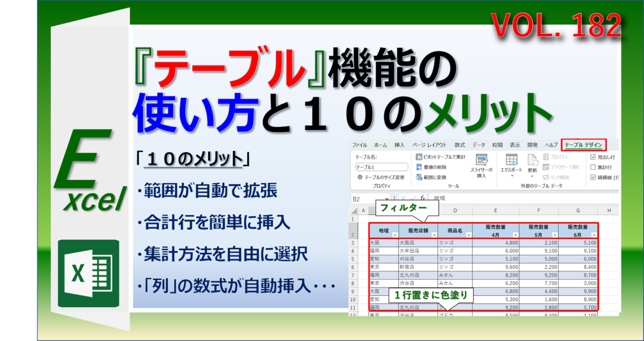Open the filter dropdown for 商品名 column
The image size is (644, 341).
[x=468, y=235]
